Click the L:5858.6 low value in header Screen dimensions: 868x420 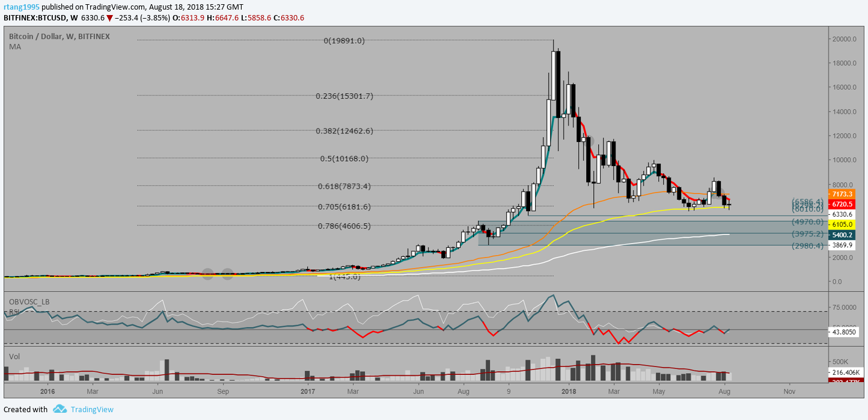coord(257,18)
